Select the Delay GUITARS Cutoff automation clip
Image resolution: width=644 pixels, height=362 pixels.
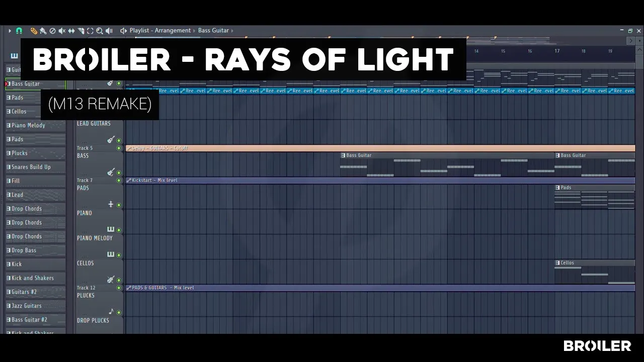point(380,148)
